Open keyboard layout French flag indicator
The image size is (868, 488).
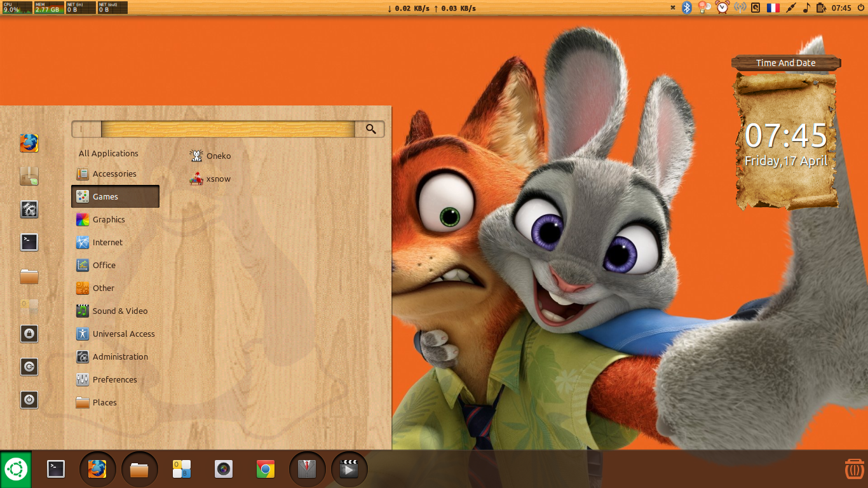(x=773, y=8)
